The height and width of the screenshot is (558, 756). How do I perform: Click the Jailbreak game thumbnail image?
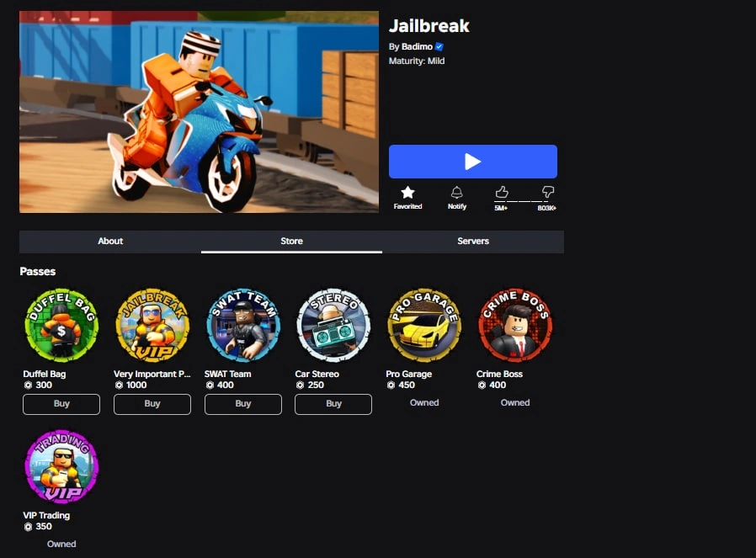click(200, 112)
